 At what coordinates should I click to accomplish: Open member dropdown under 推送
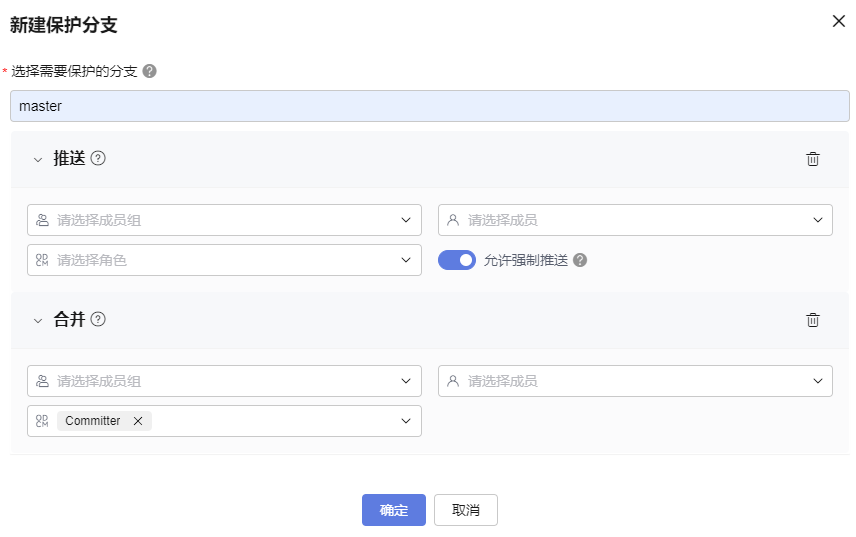pyautogui.click(x=635, y=220)
